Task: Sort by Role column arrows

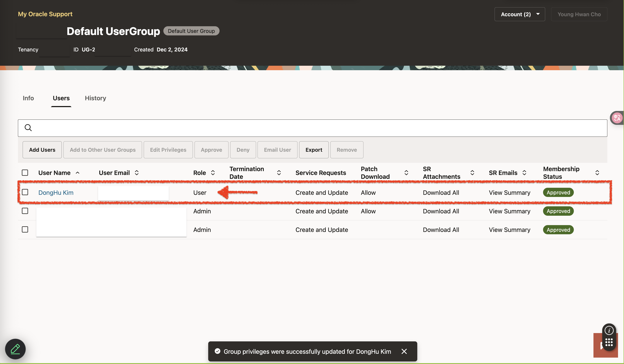Action: (213, 173)
